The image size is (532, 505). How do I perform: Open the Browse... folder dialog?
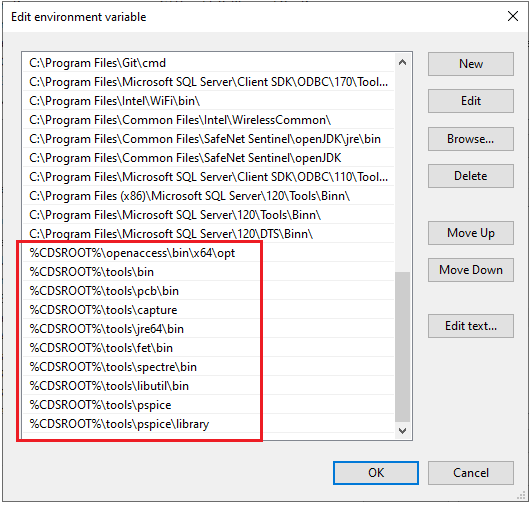(471, 139)
